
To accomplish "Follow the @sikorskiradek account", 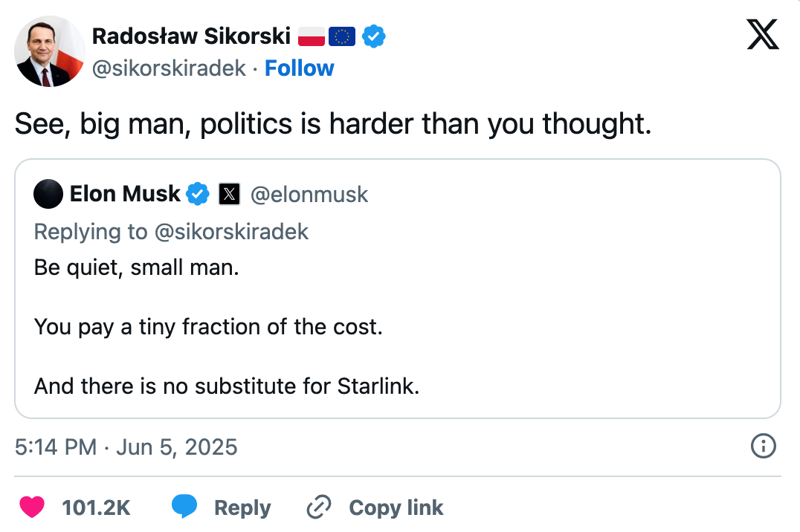I will pos(300,68).
